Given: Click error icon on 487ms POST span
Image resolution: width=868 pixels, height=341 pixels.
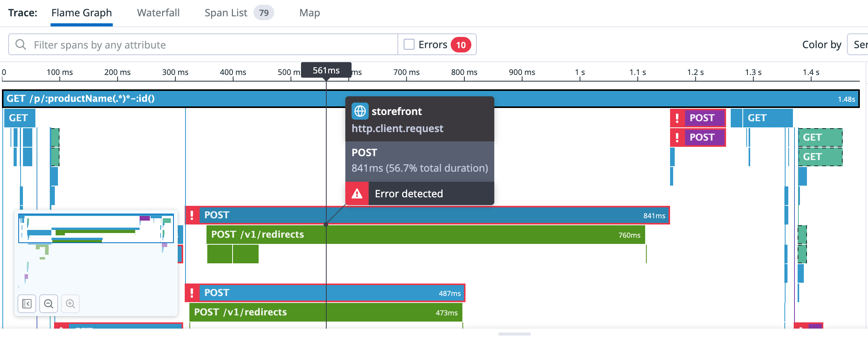Looking at the screenshot, I should click(192, 293).
